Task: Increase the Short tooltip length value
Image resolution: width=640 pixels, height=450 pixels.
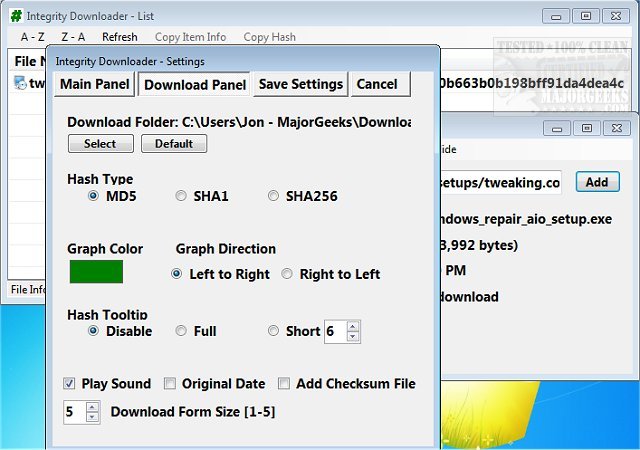Action: pos(353,326)
